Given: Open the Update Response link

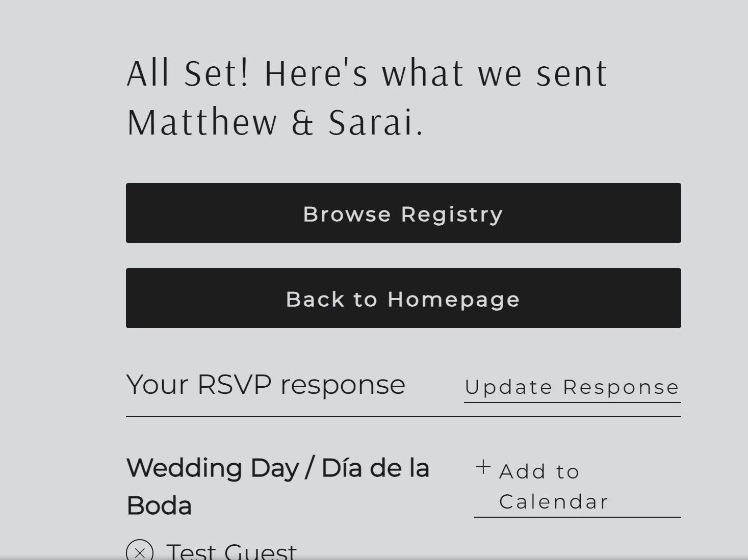Looking at the screenshot, I should pos(572,387).
